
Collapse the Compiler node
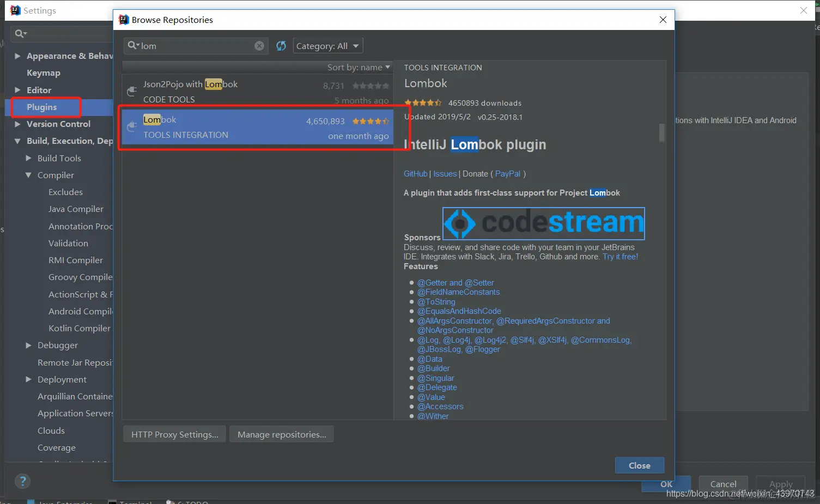28,175
